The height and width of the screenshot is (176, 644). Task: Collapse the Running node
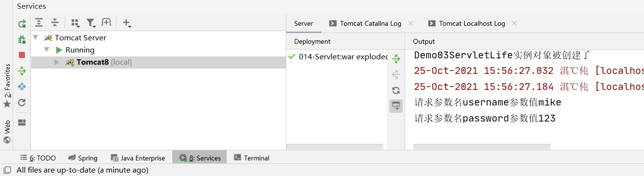[x=47, y=50]
